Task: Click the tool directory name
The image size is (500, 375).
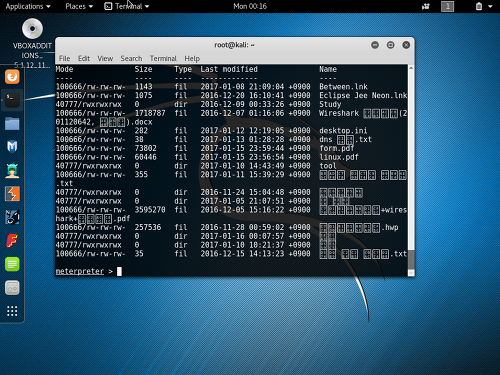Action: point(328,166)
